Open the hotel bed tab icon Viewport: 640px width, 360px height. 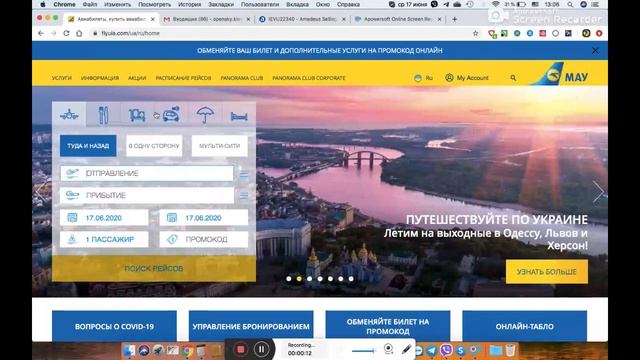[x=239, y=116]
